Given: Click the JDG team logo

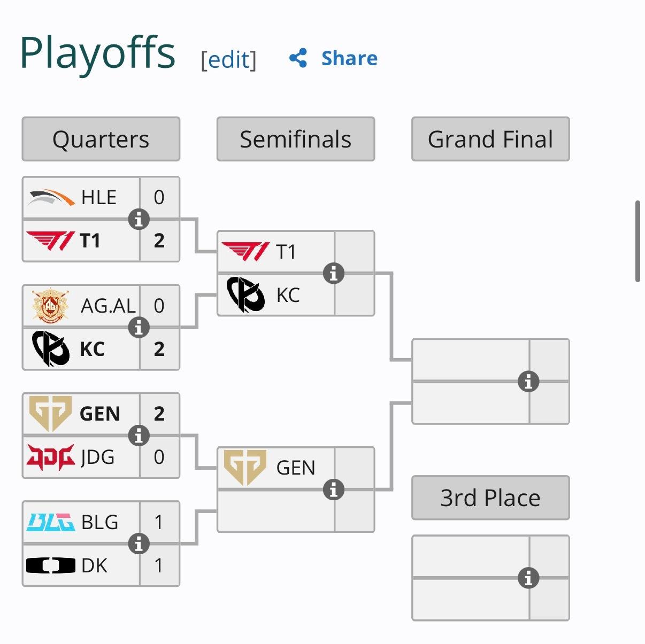Looking at the screenshot, I should 51,457.
